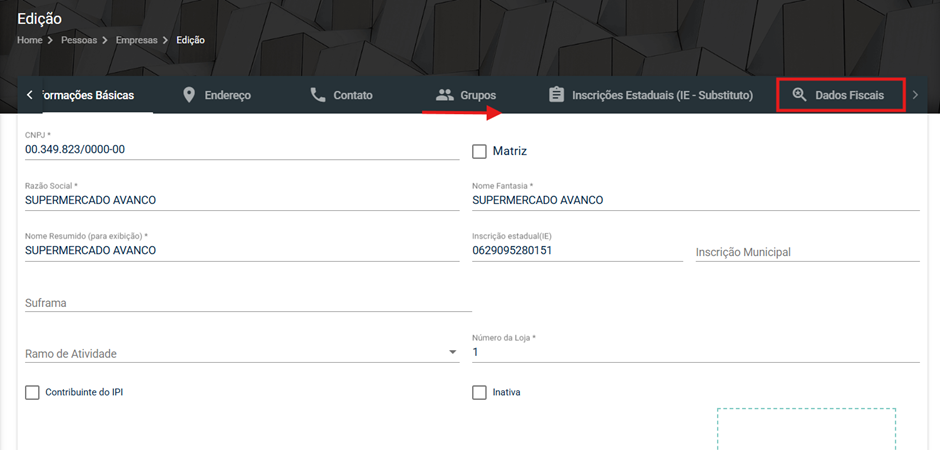Select Inscrições Estaduais (IE - Substituto) tab
The height and width of the screenshot is (450, 940).
650,95
